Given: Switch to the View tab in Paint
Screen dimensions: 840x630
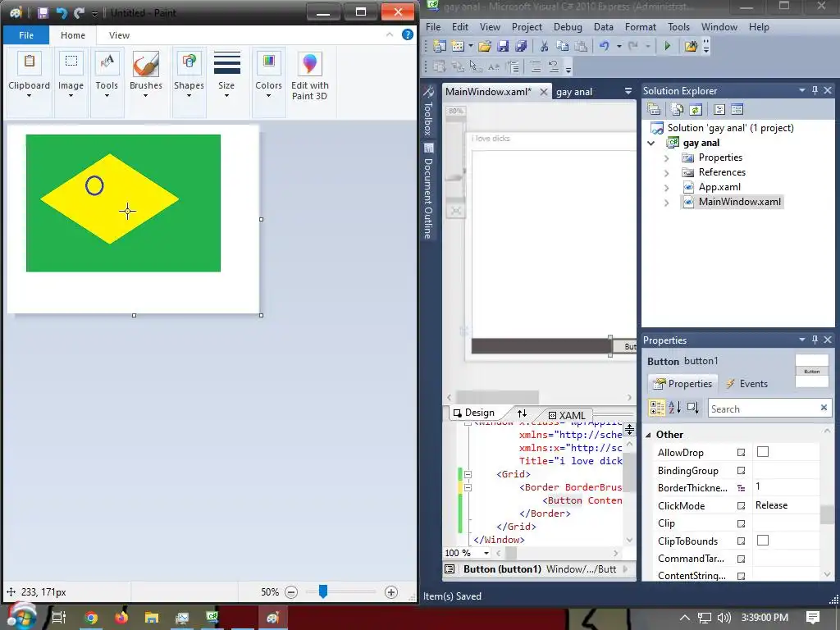Looking at the screenshot, I should (119, 35).
